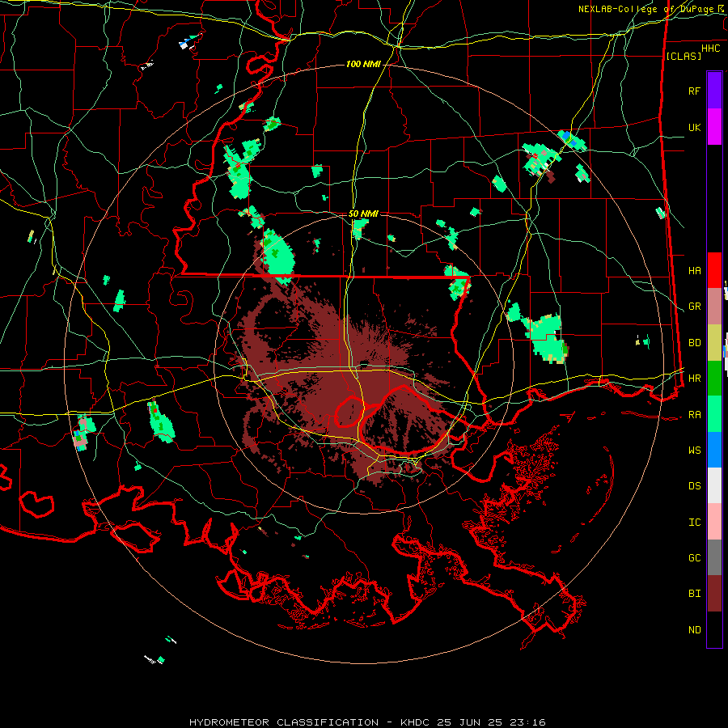This screenshot has width=728, height=728.
Task: Click the yellow BD big drops swatch
Action: [x=714, y=343]
